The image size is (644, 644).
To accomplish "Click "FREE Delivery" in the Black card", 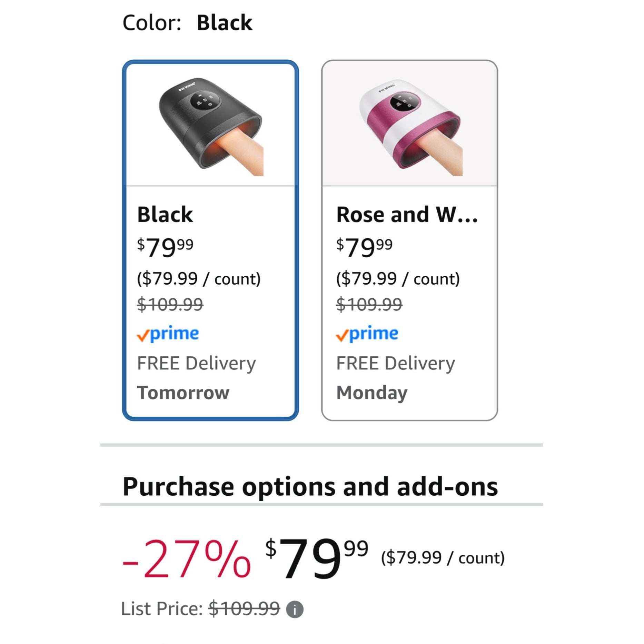I will click(196, 364).
